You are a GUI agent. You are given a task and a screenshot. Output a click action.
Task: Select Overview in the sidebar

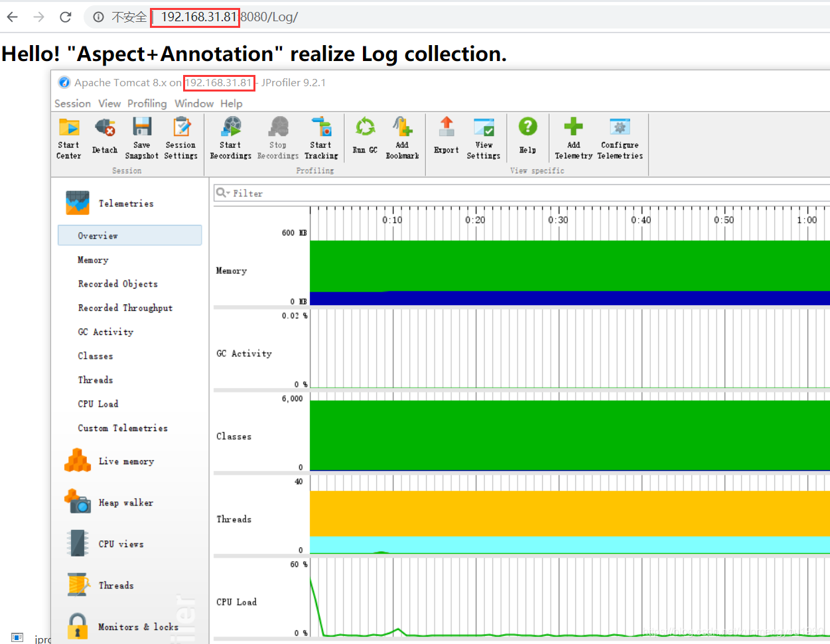130,235
